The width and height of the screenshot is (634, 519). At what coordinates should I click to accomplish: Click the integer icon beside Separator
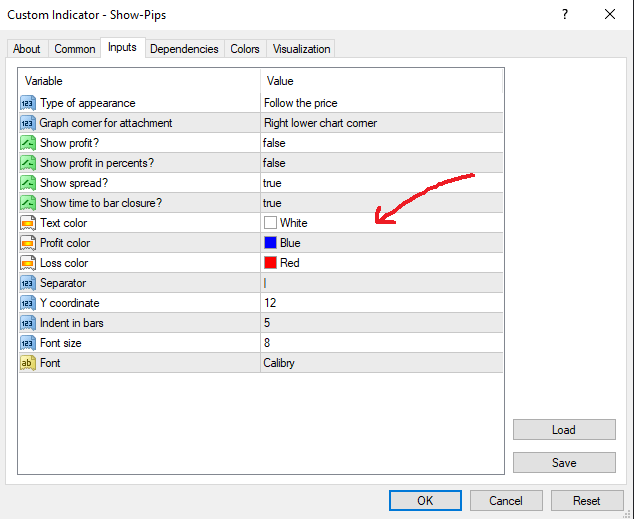click(28, 283)
